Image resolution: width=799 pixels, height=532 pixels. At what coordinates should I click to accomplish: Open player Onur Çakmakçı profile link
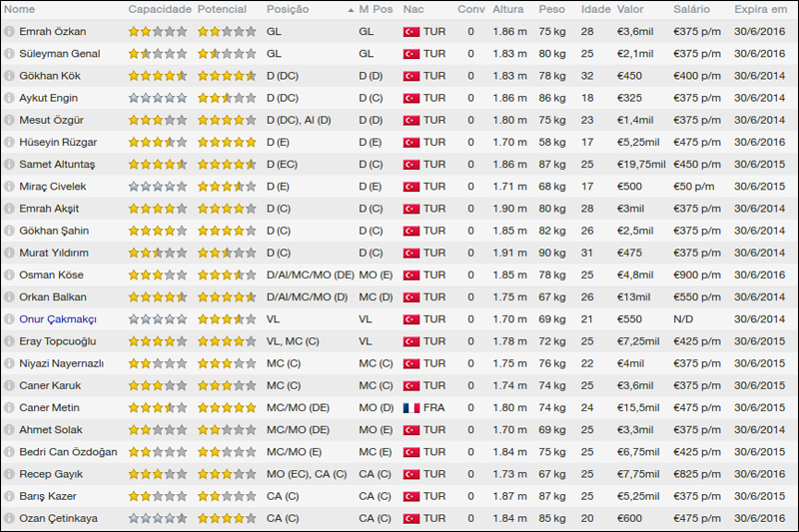coord(58,319)
